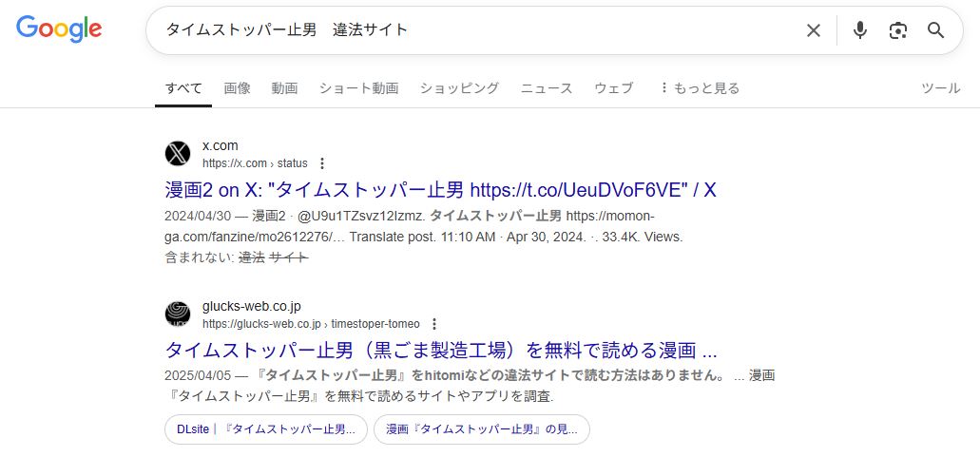Click the X.com favicon in the first result
Image resolution: width=980 pixels, height=457 pixels.
click(178, 154)
